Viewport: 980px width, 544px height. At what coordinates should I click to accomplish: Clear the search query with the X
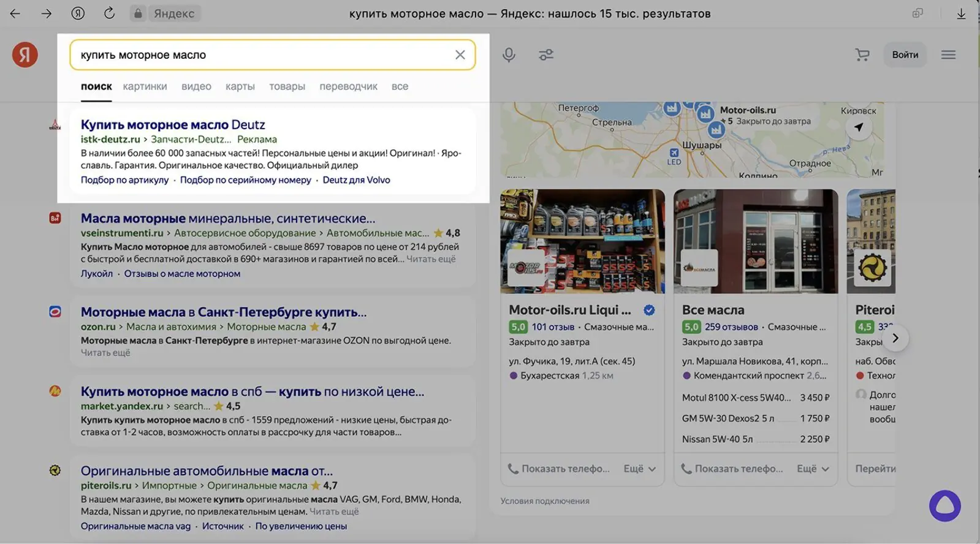[460, 55]
